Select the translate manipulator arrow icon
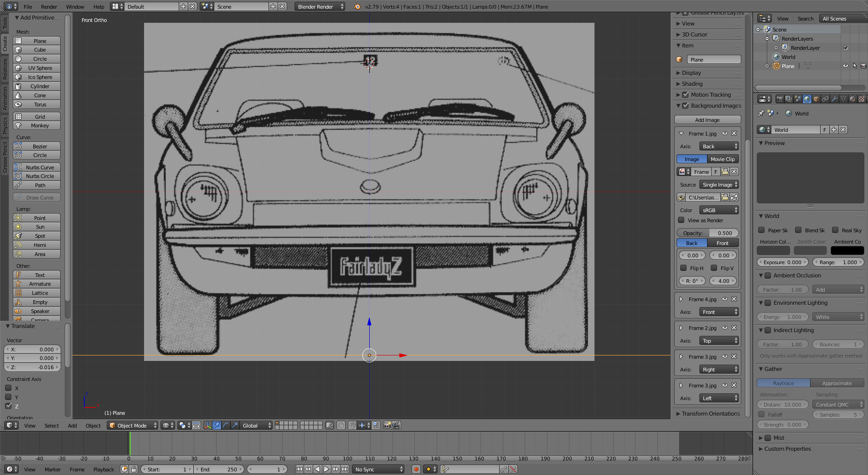 [x=217, y=425]
